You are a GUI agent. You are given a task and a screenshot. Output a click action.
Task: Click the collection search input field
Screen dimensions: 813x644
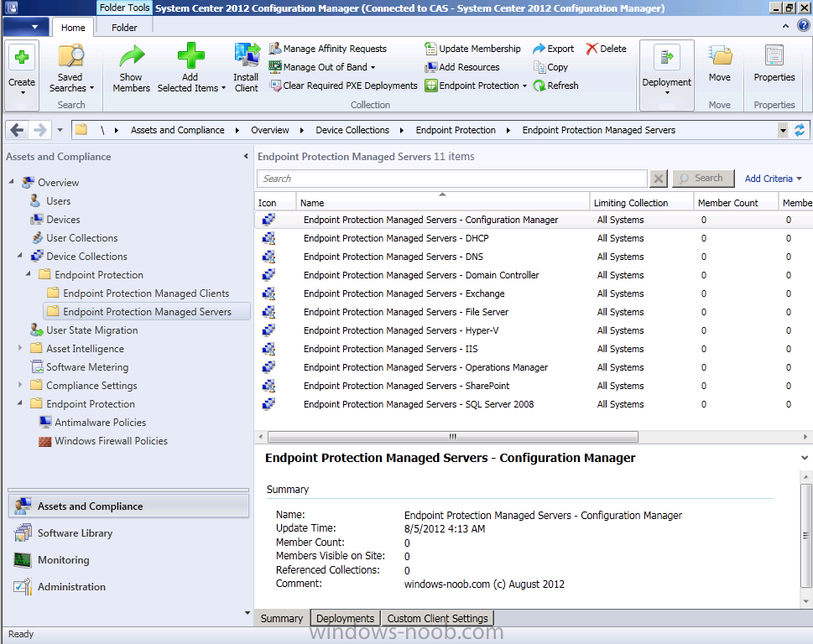[x=451, y=179]
